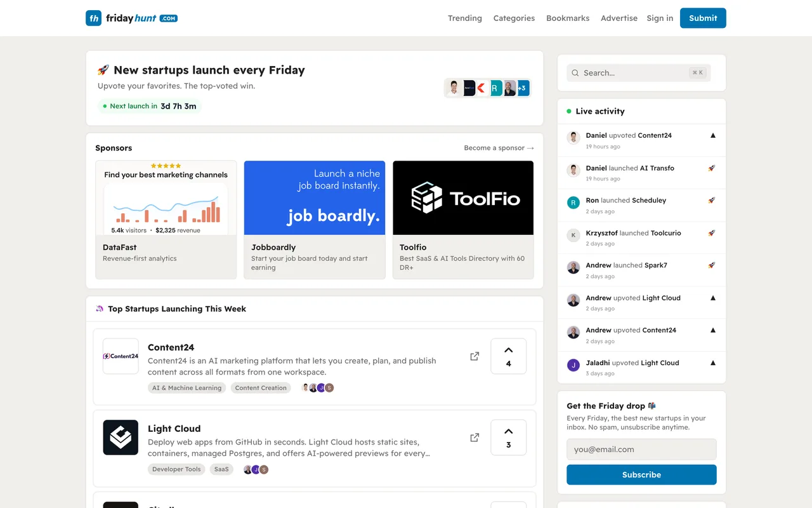Open the Trending nav item
Image resolution: width=812 pixels, height=508 pixels.
pyautogui.click(x=465, y=18)
